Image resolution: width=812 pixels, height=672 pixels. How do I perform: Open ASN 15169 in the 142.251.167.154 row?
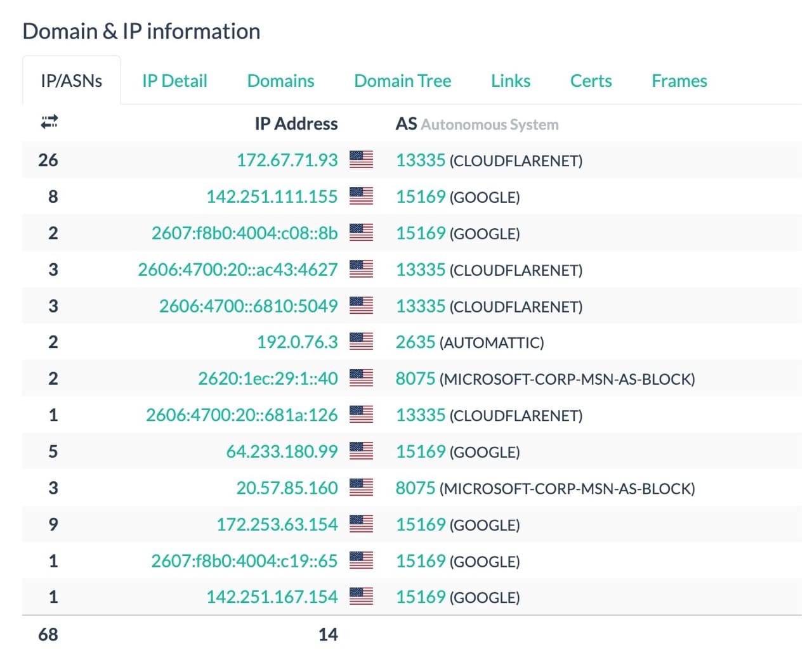[x=421, y=597]
